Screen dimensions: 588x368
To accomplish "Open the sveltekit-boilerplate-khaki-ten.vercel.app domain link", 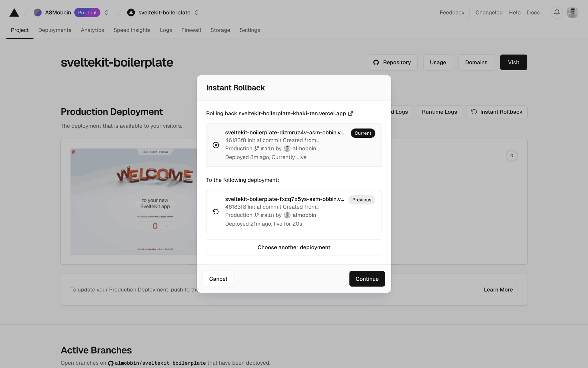I will click(292, 113).
